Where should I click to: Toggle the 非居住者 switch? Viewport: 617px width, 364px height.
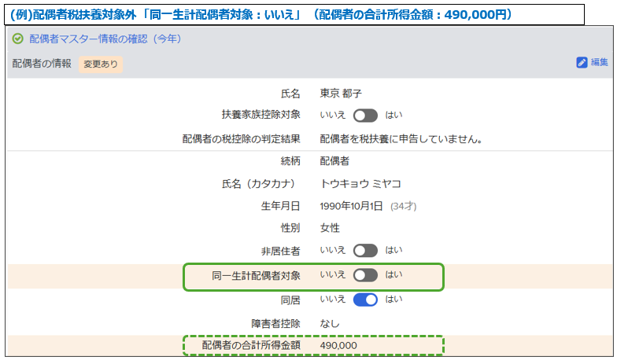[365, 251]
